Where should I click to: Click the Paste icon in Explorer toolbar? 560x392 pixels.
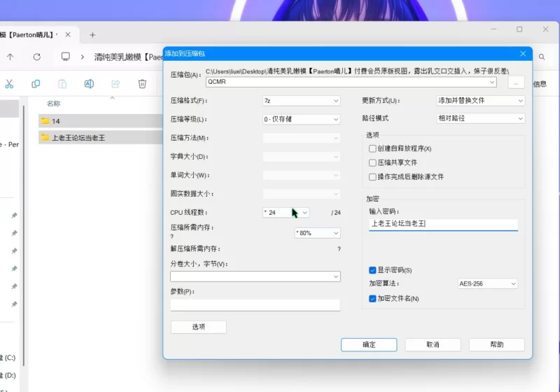click(62, 84)
